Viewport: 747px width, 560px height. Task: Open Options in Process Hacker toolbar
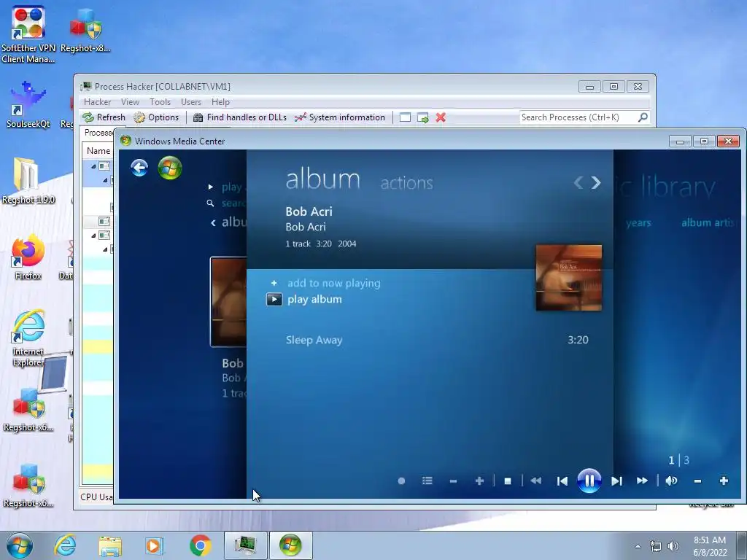coord(156,117)
